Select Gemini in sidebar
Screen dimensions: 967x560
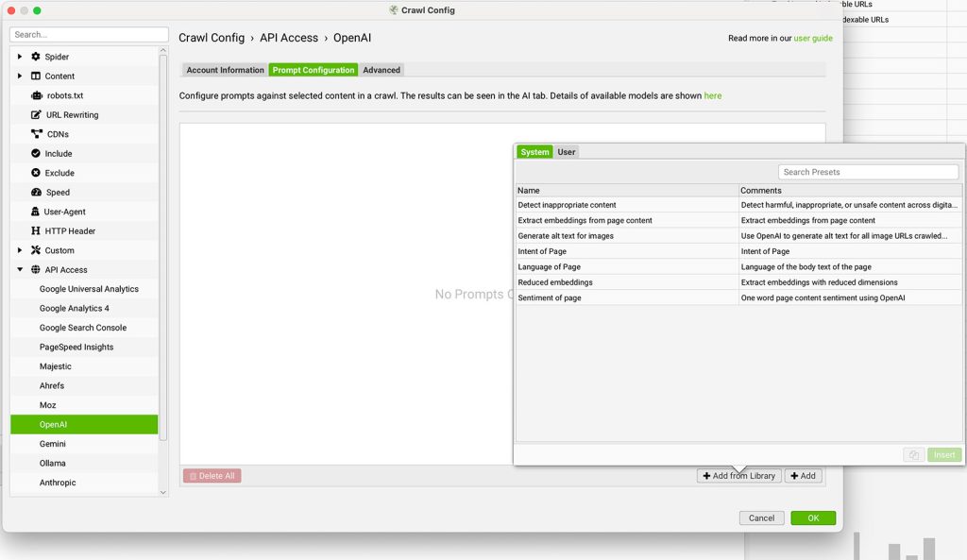(x=84, y=444)
